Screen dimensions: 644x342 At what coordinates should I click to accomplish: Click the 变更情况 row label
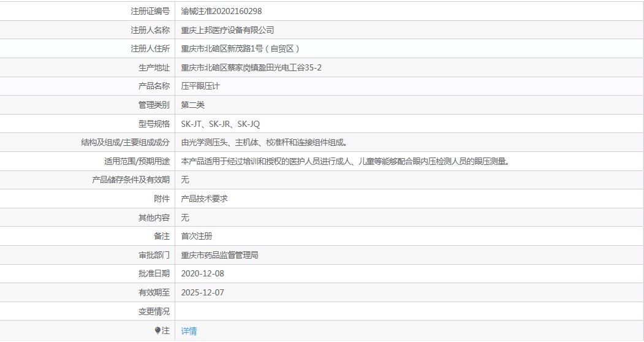[154, 311]
